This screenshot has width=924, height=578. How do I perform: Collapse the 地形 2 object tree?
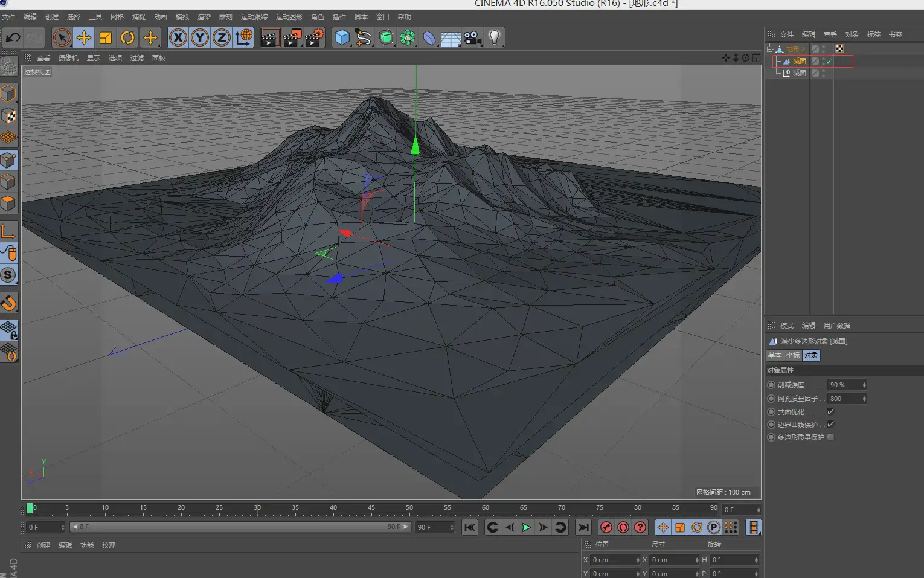(769, 49)
